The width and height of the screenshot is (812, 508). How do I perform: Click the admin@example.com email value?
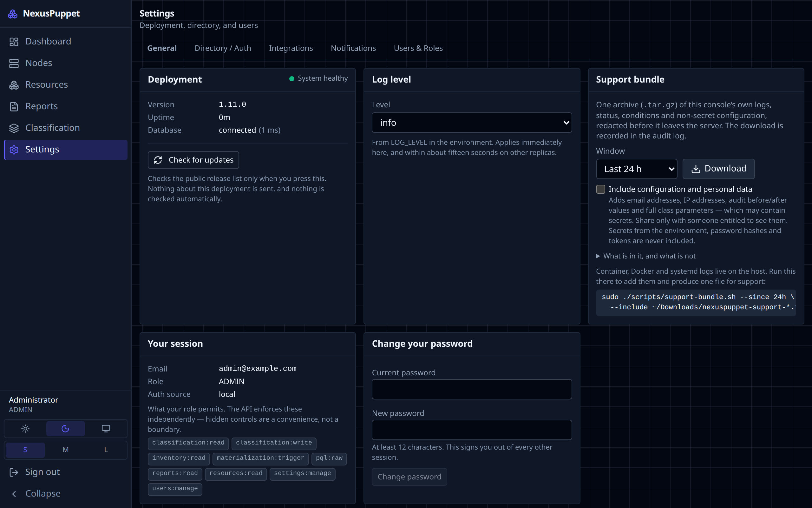(x=257, y=369)
